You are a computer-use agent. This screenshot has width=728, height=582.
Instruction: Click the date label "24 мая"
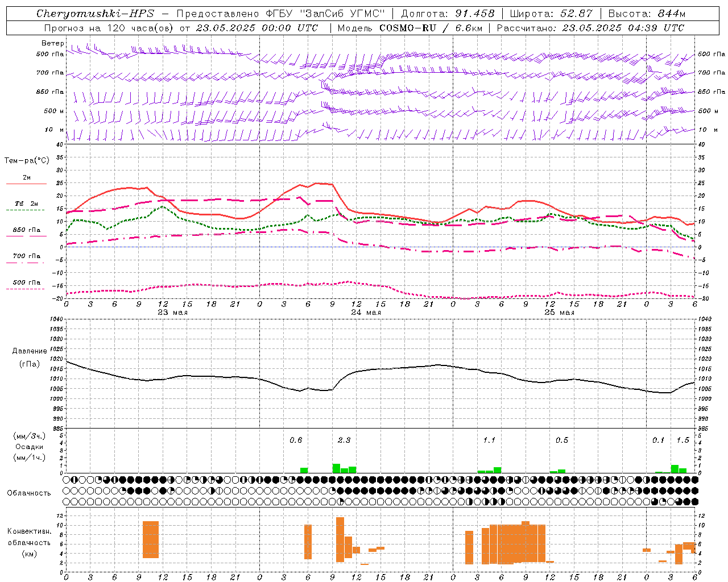366,313
